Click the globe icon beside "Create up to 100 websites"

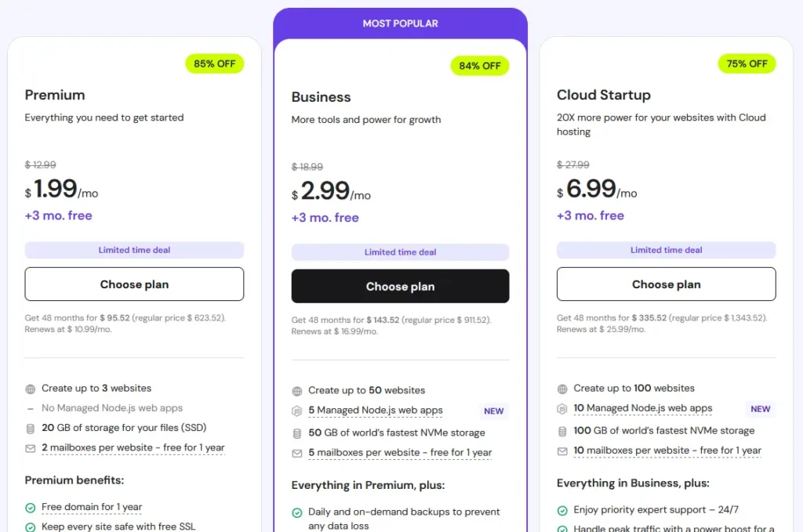563,389
